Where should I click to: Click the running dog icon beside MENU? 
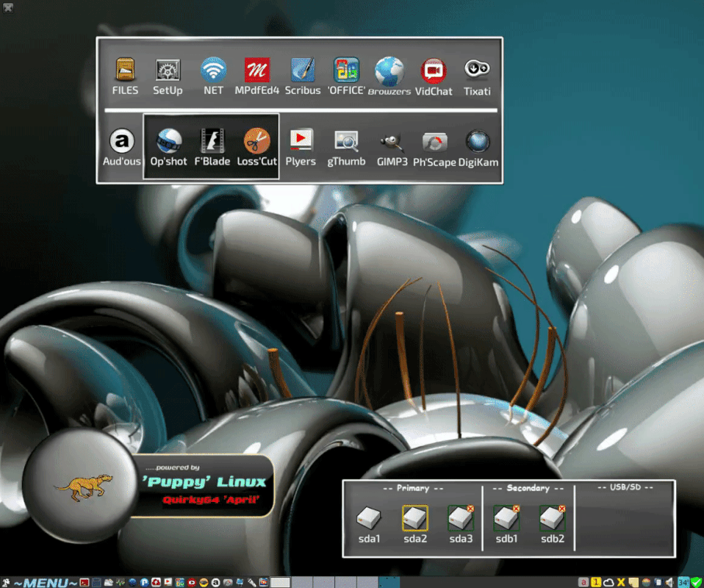coord(6,583)
